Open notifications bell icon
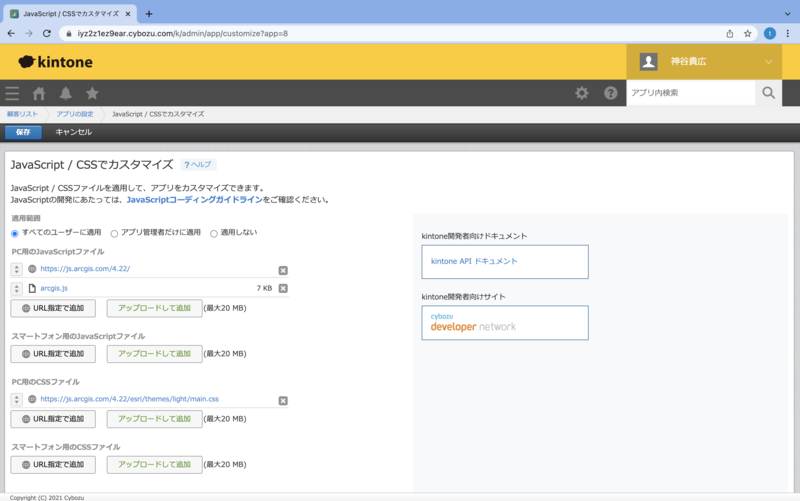800x501 pixels. [65, 93]
